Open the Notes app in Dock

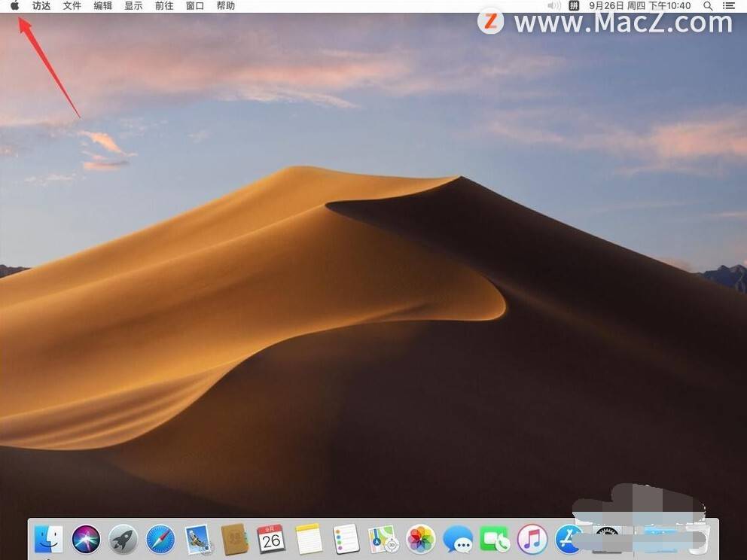pyautogui.click(x=309, y=539)
